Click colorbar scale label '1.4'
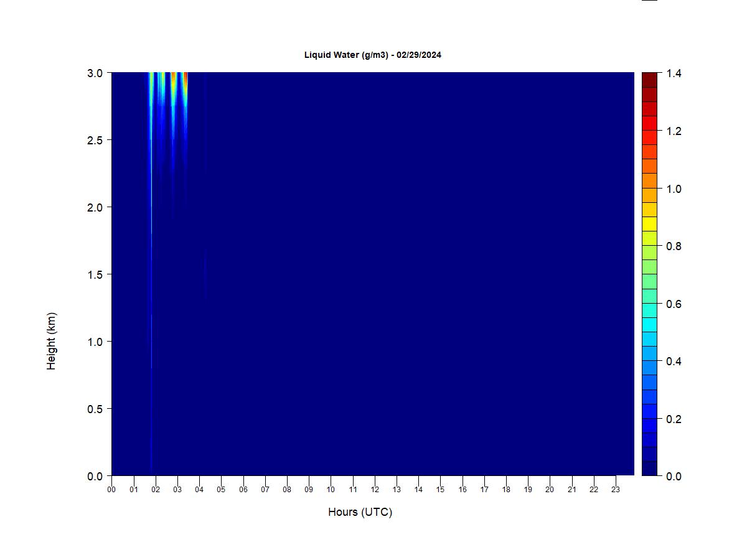This screenshot has width=747, height=560. [x=674, y=73]
